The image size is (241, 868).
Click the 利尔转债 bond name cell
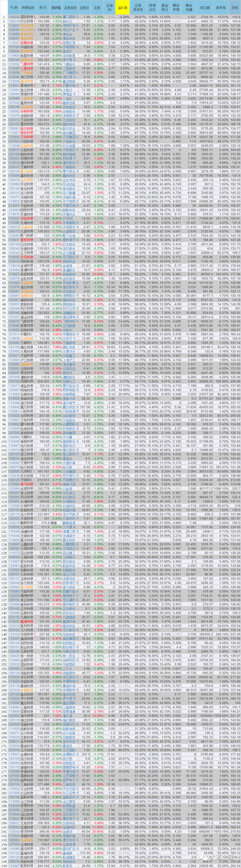click(x=28, y=309)
